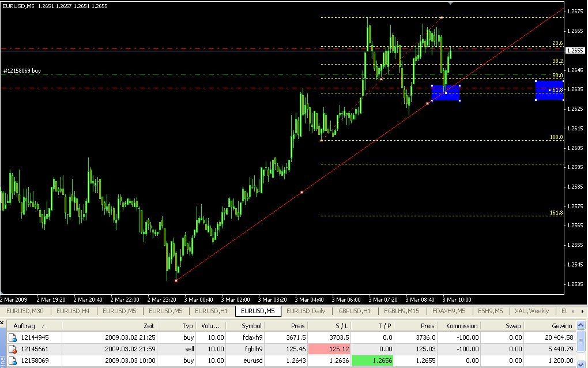588x368 pixels.
Task: Sort orders by Typ column header
Action: pyautogui.click(x=176, y=326)
